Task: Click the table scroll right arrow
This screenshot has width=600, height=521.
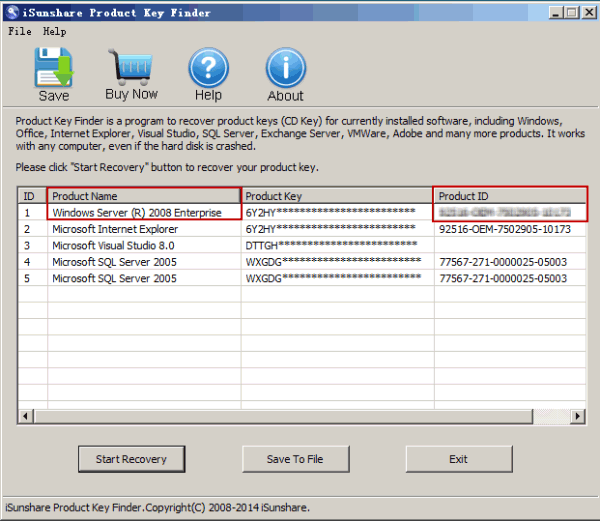Action: [x=577, y=416]
